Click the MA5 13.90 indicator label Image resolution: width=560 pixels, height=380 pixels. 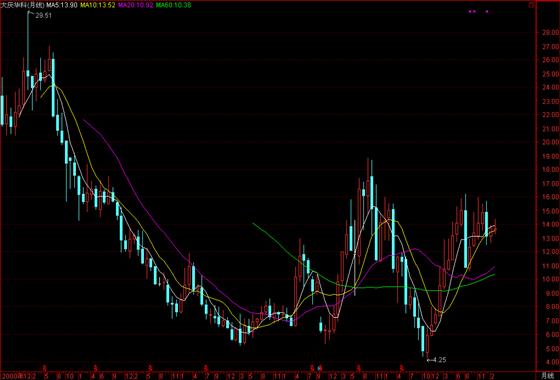click(61, 5)
